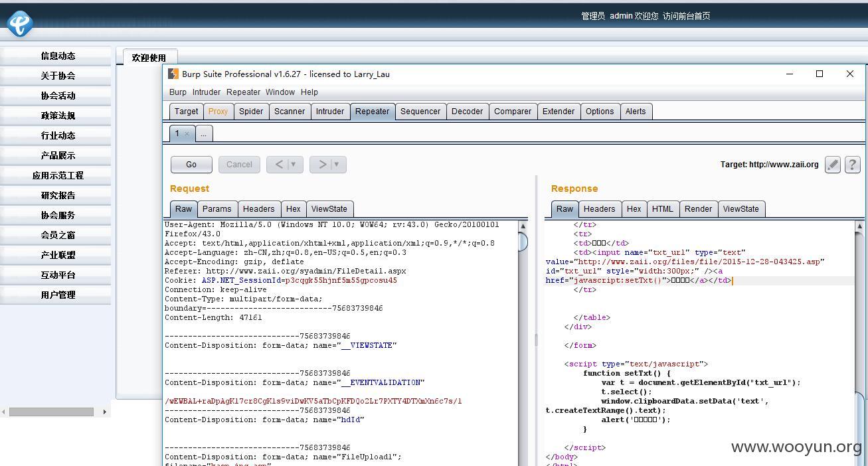
Task: Select the Request Hex tab
Action: (x=294, y=208)
